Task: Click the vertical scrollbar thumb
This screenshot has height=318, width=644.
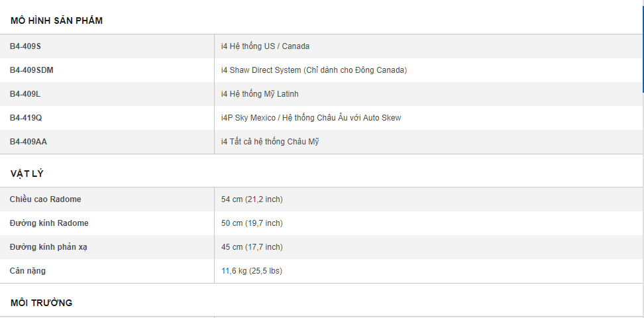Action: tap(642, 46)
